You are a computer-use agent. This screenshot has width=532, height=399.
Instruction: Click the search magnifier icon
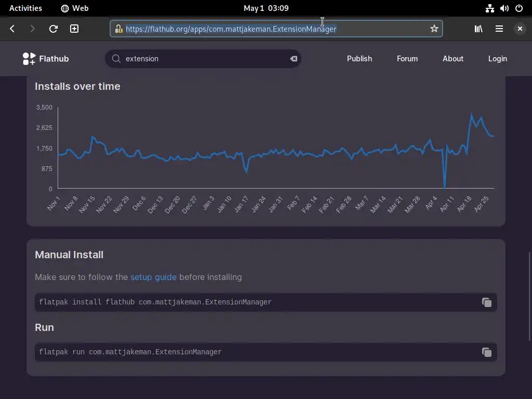[x=116, y=59]
